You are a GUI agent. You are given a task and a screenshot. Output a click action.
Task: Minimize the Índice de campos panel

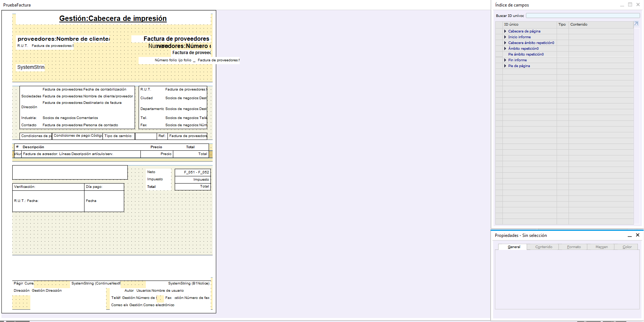[622, 5]
